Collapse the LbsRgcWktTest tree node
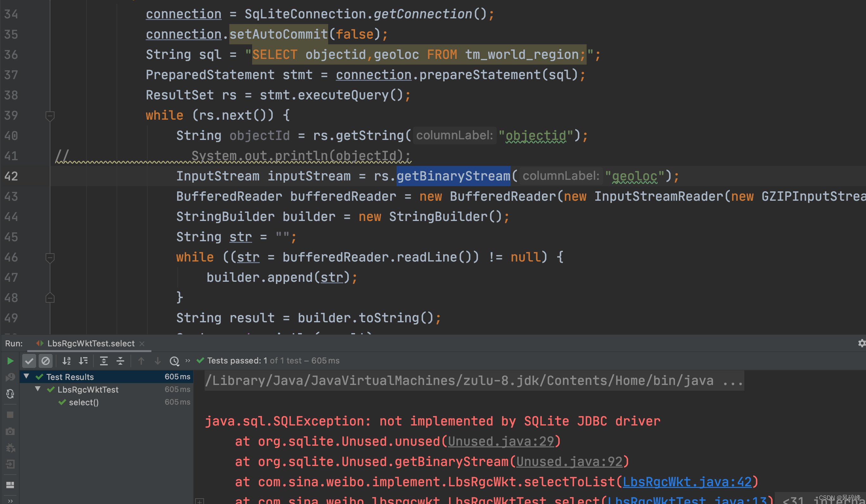Image resolution: width=866 pixels, height=504 pixels. pos(38,389)
